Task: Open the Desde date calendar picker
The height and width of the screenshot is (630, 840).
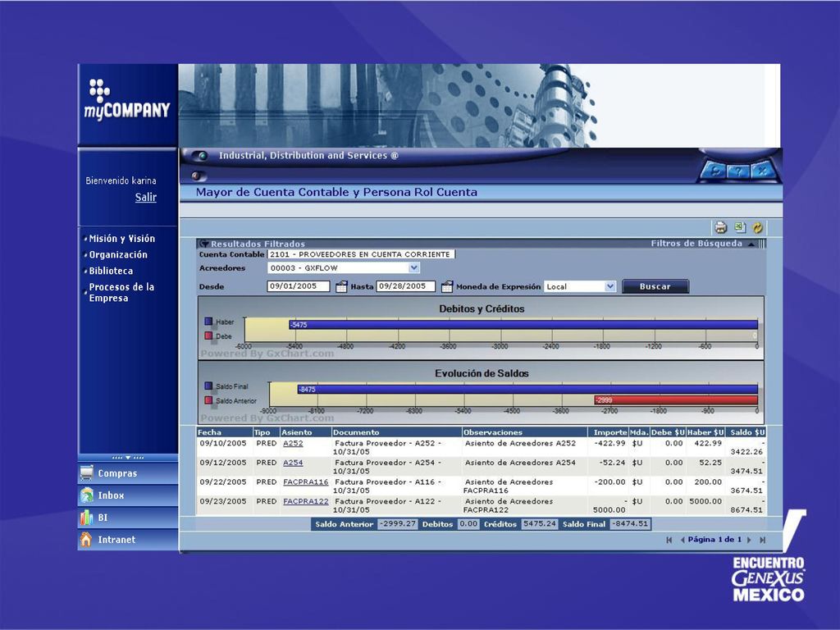Action: coord(340,286)
